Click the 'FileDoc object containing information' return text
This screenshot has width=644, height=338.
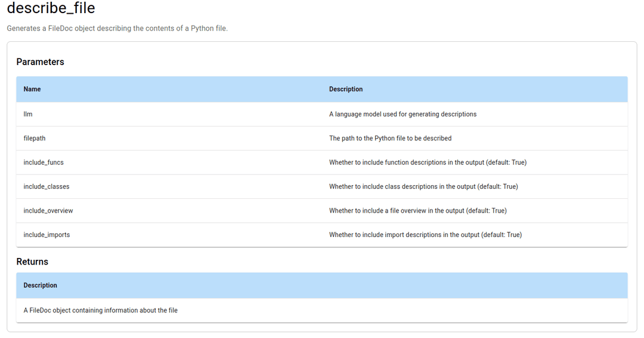[101, 310]
